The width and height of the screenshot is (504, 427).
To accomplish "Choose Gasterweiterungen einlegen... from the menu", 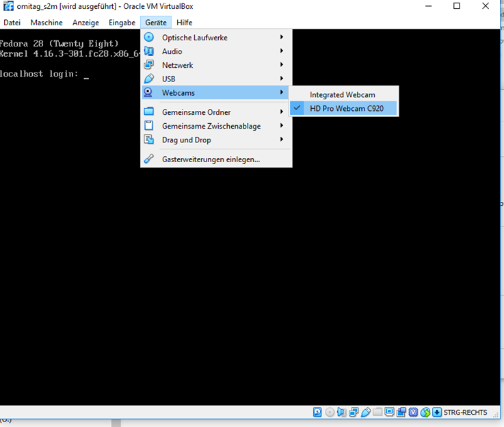I will point(211,159).
